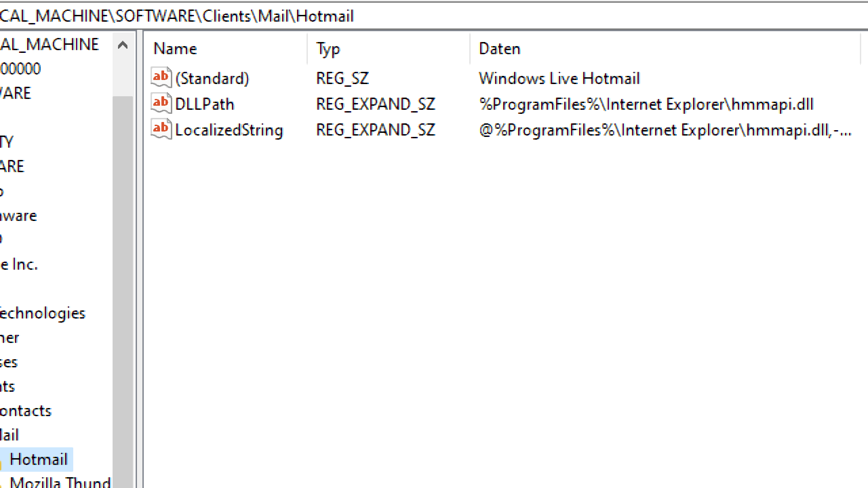Screen dimensions: 868x488
Task: Click the REG_SZ type cell
Action: (x=342, y=79)
